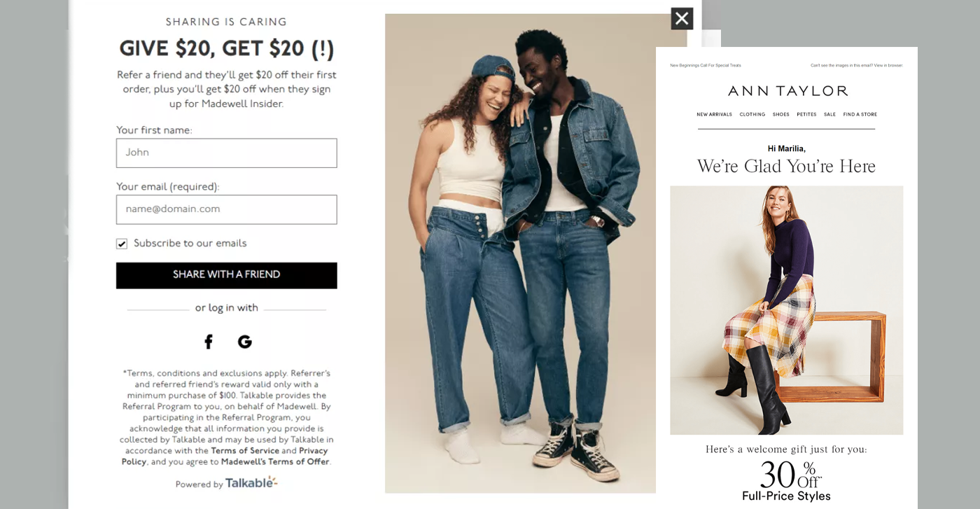Log in with the Google icon
Viewport: 980px width, 509px height.
click(244, 342)
